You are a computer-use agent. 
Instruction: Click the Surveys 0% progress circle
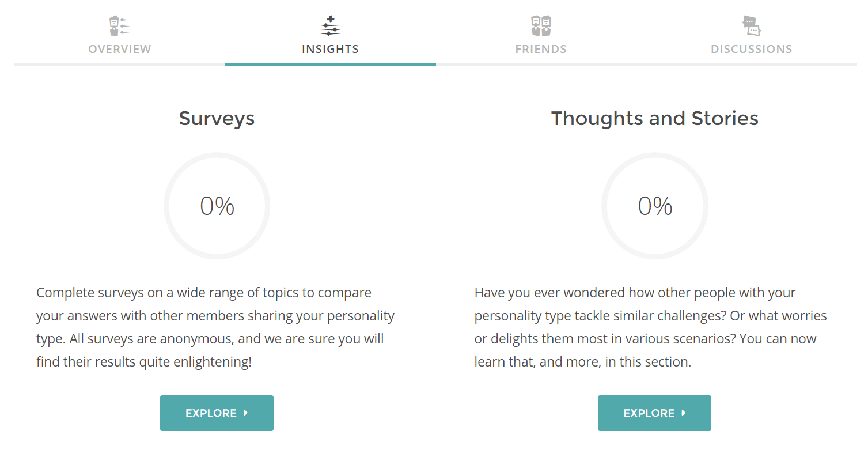pos(217,206)
